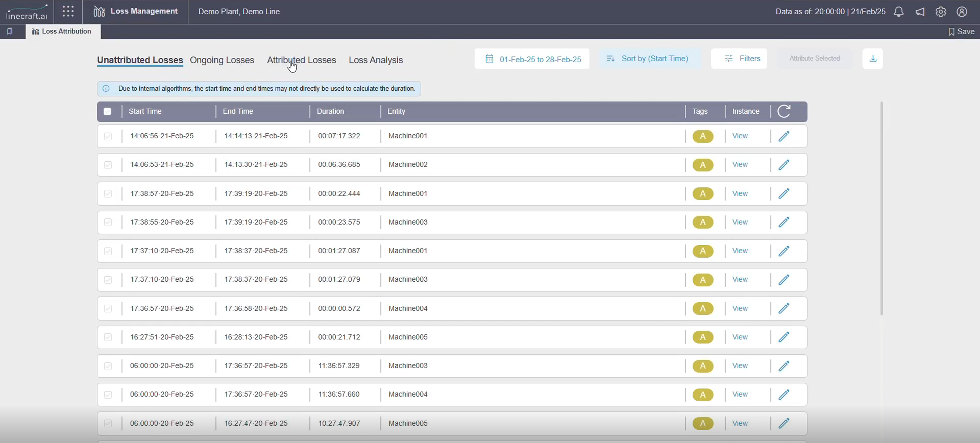
Task: Open the Sort by (Start Time) dropdown
Action: pyautogui.click(x=650, y=59)
